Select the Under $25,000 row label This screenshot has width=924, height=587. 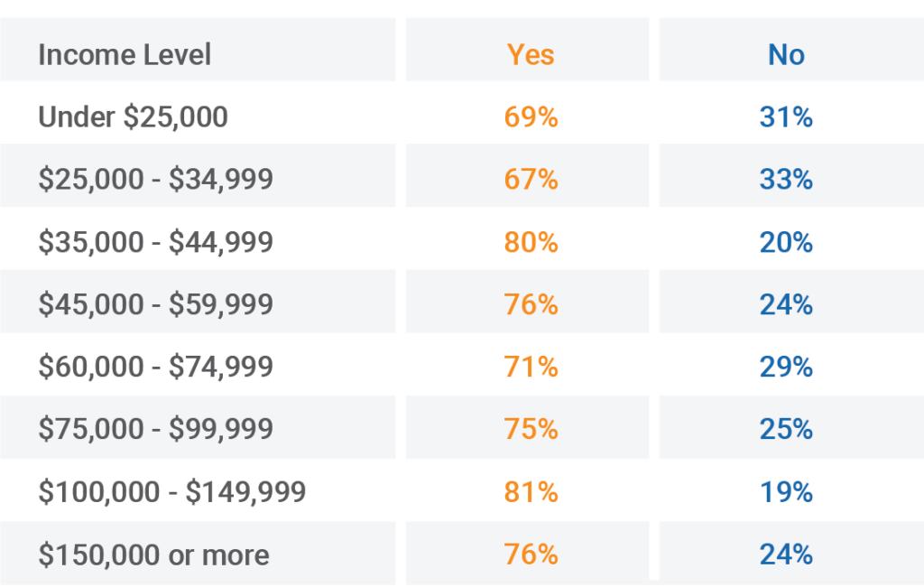pos(134,116)
